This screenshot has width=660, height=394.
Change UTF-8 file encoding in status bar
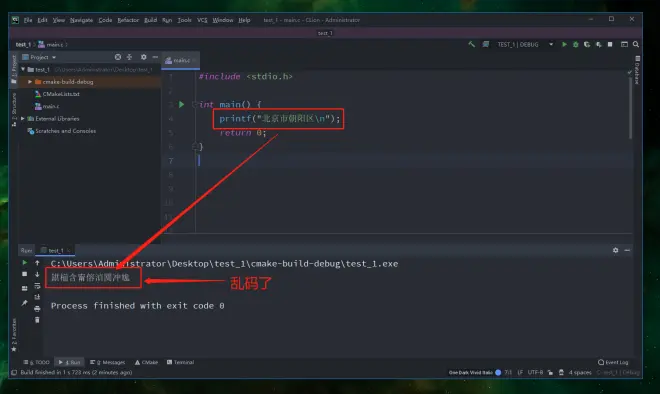[x=535, y=373]
